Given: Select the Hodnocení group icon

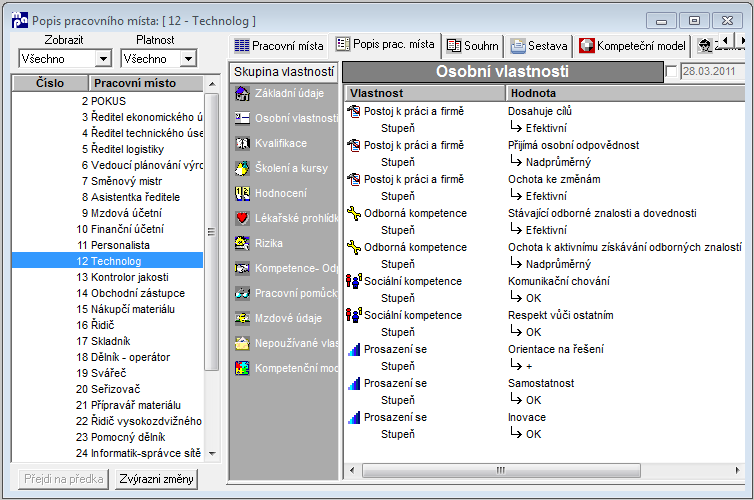Looking at the screenshot, I should (x=242, y=193).
